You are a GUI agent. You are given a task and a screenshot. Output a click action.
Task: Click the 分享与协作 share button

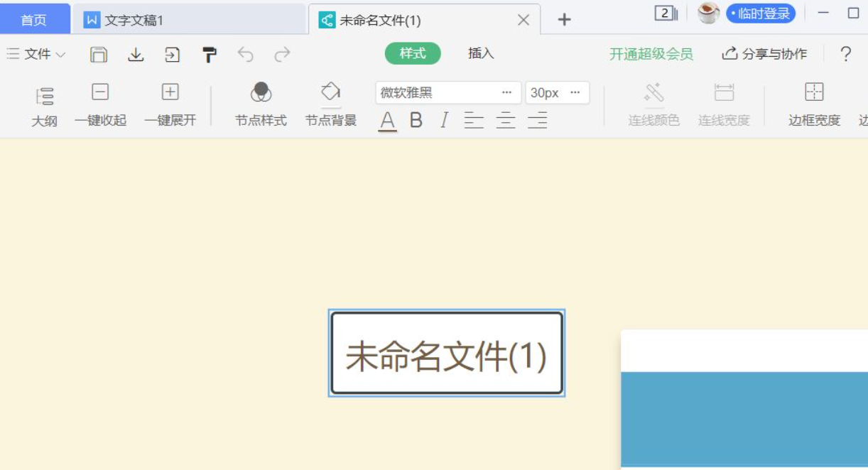(x=764, y=54)
